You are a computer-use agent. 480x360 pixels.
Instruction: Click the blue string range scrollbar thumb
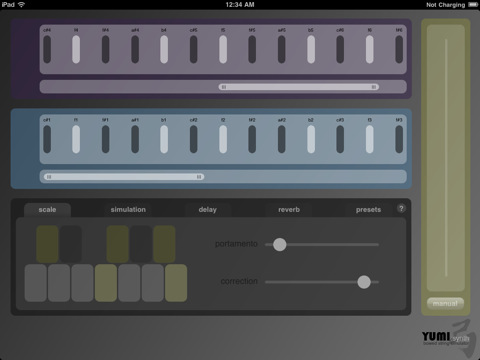tap(124, 177)
